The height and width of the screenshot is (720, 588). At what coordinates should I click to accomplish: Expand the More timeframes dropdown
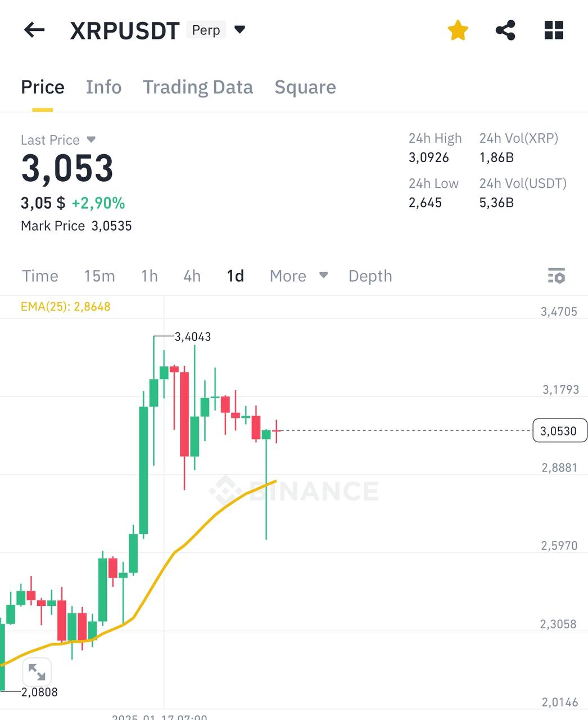coord(298,276)
